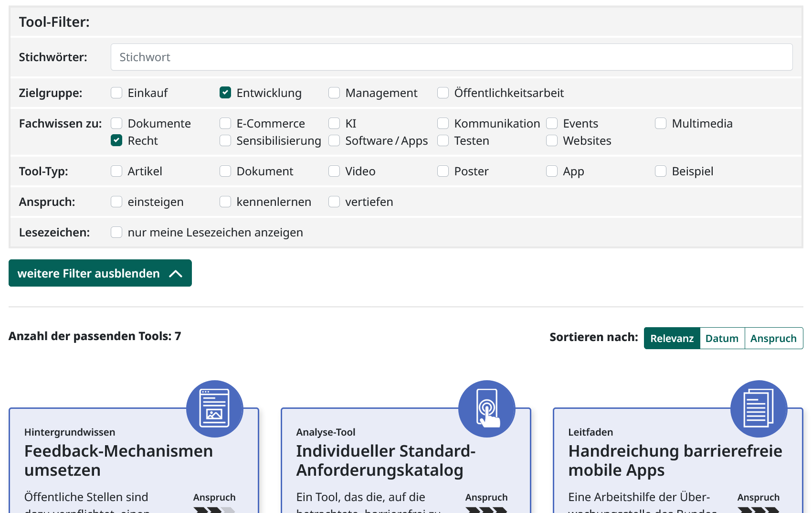Check Software / Apps filter
The width and height of the screenshot is (812, 513).
point(334,140)
